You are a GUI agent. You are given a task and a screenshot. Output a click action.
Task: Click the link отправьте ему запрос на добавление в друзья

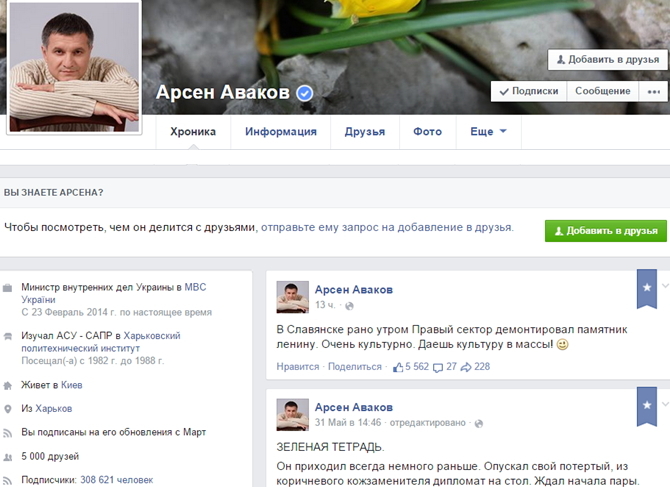[387, 227]
